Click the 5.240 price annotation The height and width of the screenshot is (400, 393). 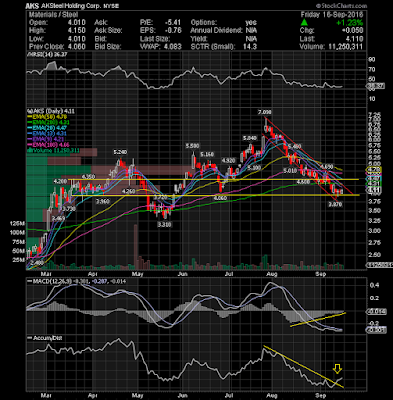[120, 152]
